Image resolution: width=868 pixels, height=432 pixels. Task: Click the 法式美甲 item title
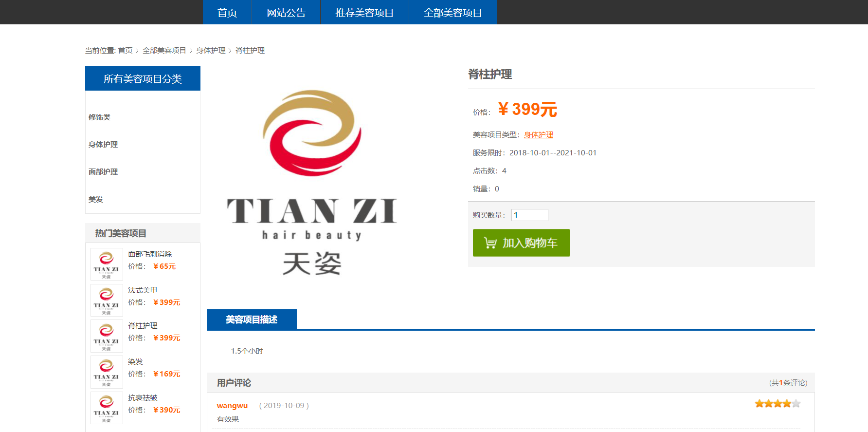(143, 290)
